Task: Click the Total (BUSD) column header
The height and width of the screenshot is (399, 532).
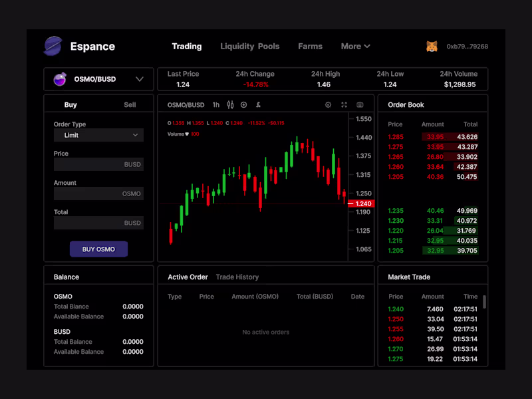Action: point(315,297)
